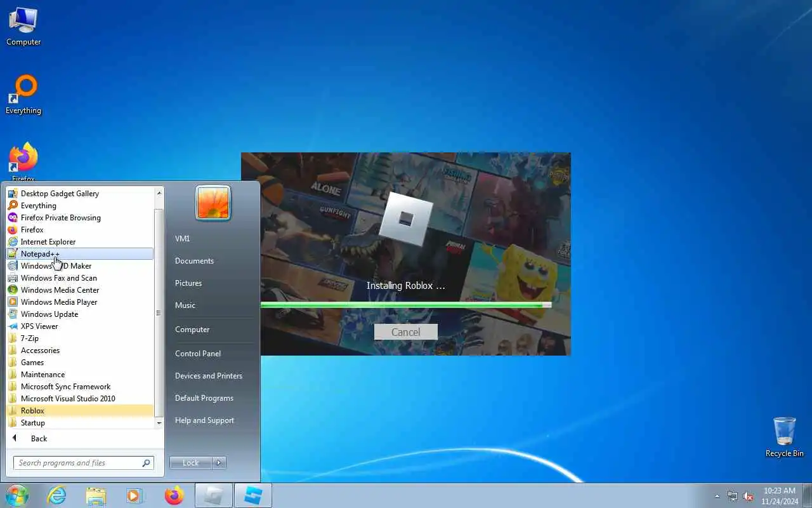The width and height of the screenshot is (812, 508).
Task: Cancel the Roblox installation
Action: (x=405, y=332)
